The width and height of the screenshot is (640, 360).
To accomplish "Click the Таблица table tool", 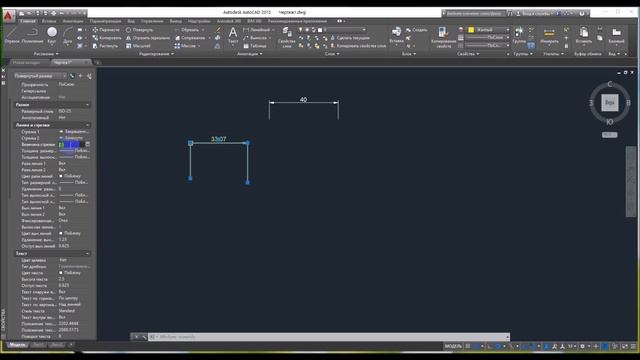I will coord(255,46).
